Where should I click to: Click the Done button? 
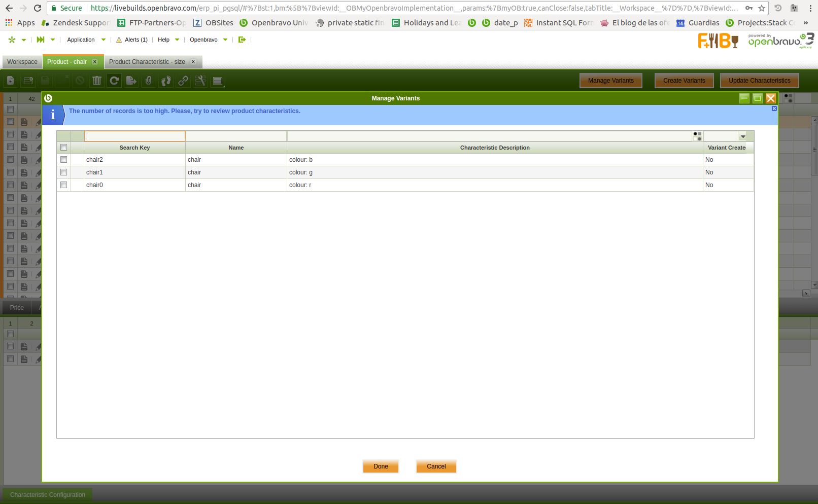coord(381,466)
